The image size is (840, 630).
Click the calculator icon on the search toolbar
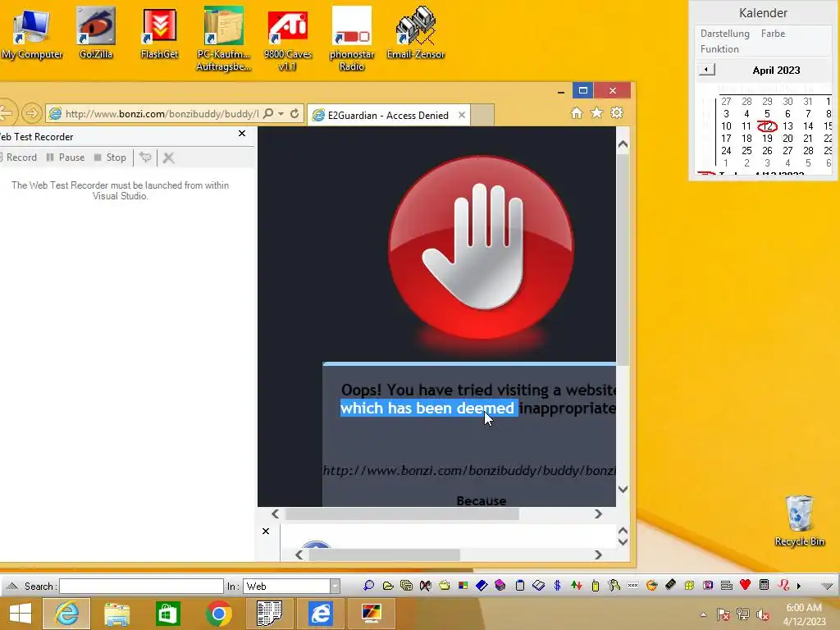point(765,585)
